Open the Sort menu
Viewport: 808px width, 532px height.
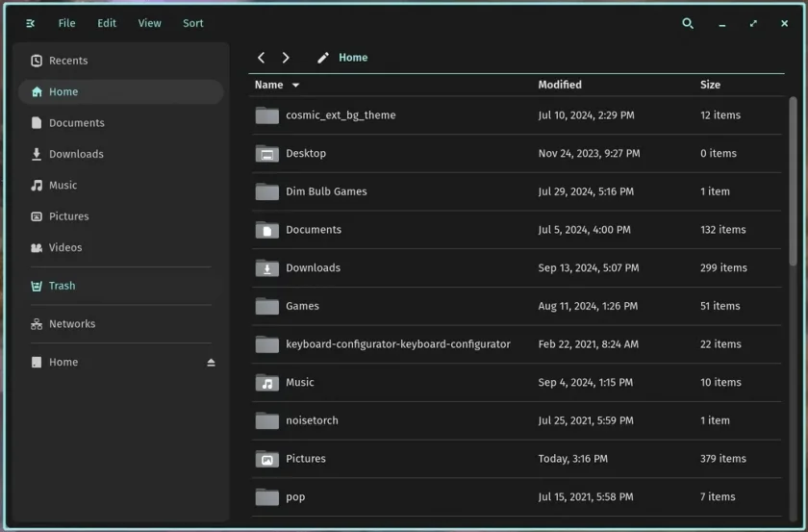(x=192, y=23)
